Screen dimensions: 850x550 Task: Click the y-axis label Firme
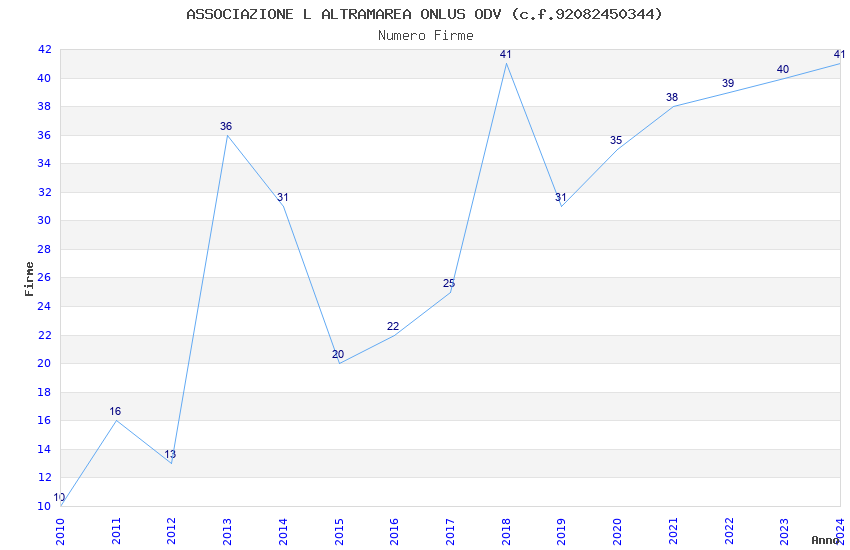pos(29,279)
